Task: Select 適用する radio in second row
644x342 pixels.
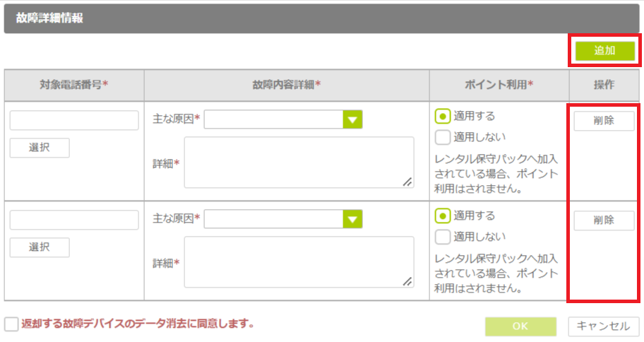Action: (x=443, y=216)
